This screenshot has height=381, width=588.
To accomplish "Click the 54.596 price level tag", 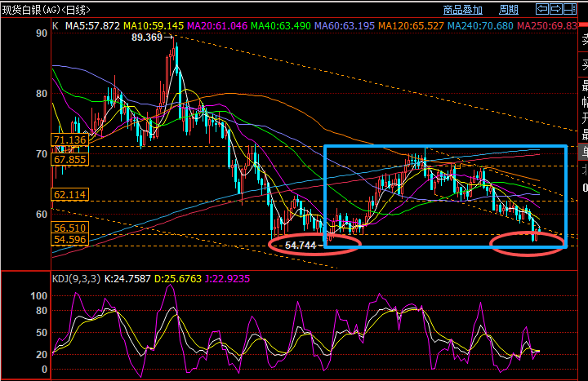I will point(69,240).
